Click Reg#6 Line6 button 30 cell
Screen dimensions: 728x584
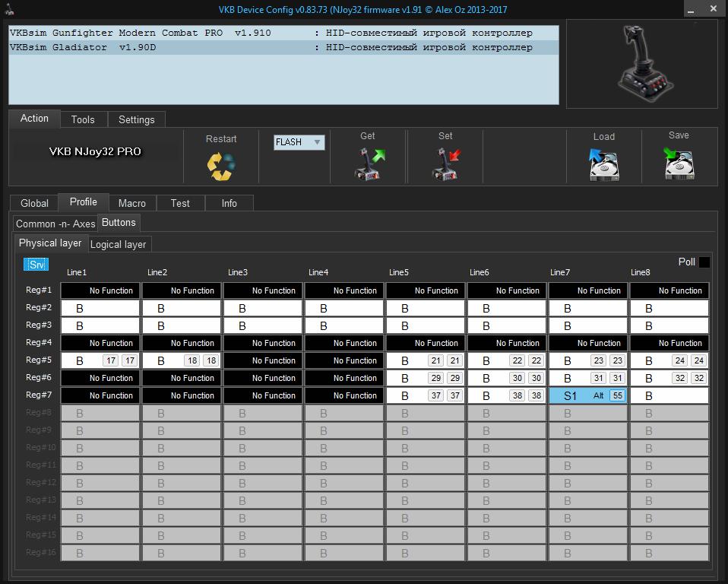507,378
